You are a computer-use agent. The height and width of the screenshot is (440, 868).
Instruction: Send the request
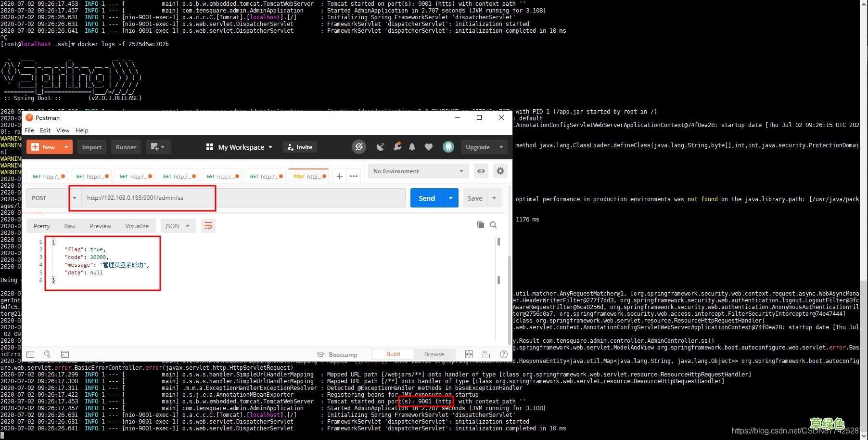[427, 198]
